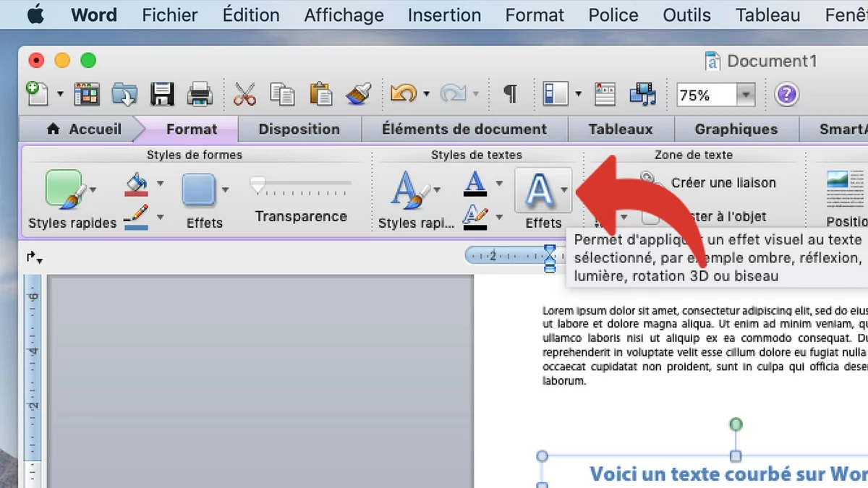Click the tab stop selector by ruler

click(x=34, y=257)
